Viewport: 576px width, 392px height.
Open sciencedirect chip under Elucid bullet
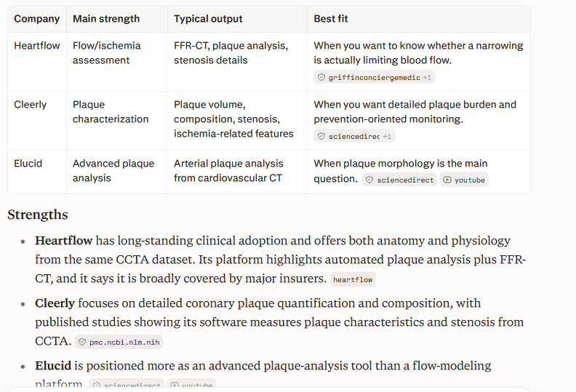127,383
